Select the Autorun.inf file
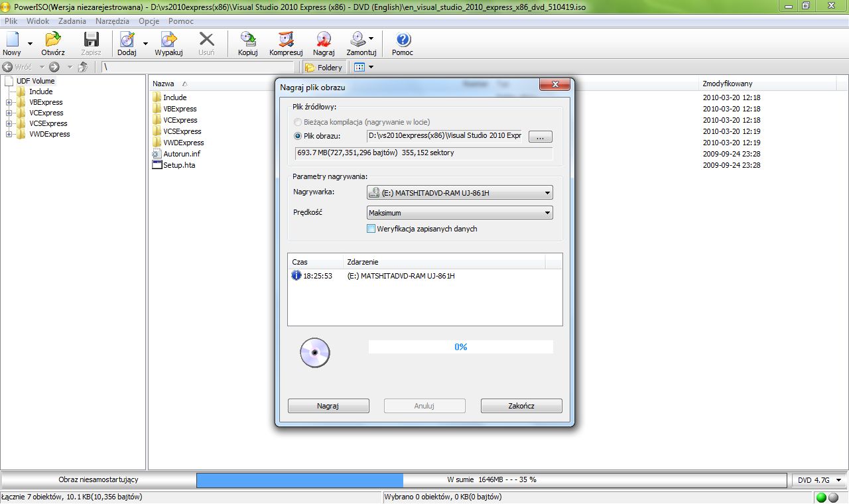 (x=176, y=154)
